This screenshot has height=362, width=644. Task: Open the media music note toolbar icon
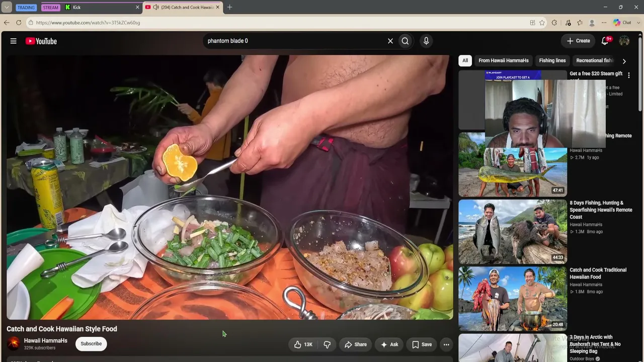[568, 23]
